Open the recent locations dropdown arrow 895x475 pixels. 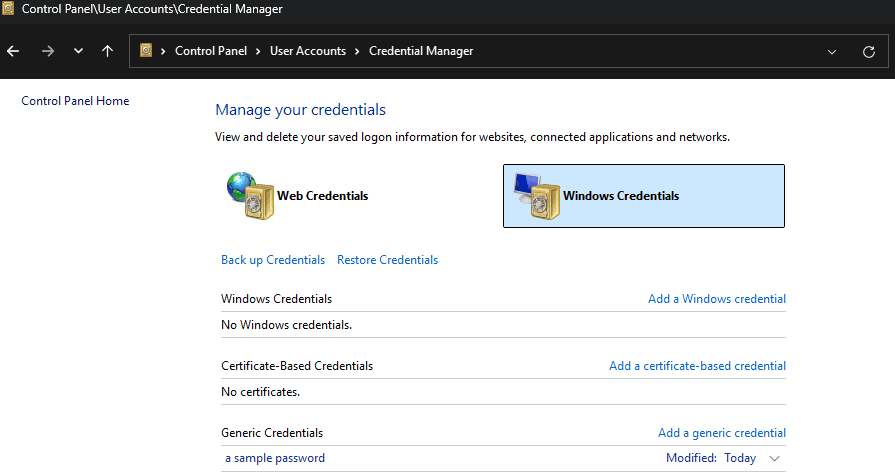point(78,51)
